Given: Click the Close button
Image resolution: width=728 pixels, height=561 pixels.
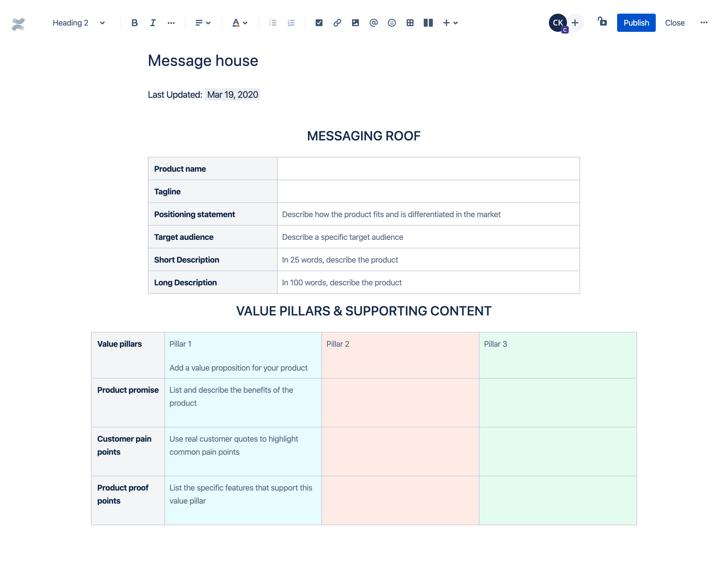Looking at the screenshot, I should 674,22.
